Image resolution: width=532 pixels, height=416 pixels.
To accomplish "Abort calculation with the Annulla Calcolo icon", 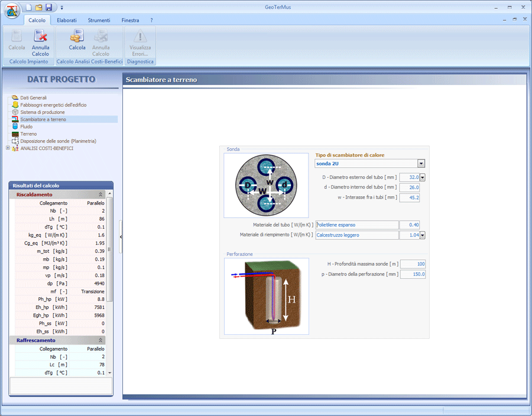I will (x=40, y=44).
